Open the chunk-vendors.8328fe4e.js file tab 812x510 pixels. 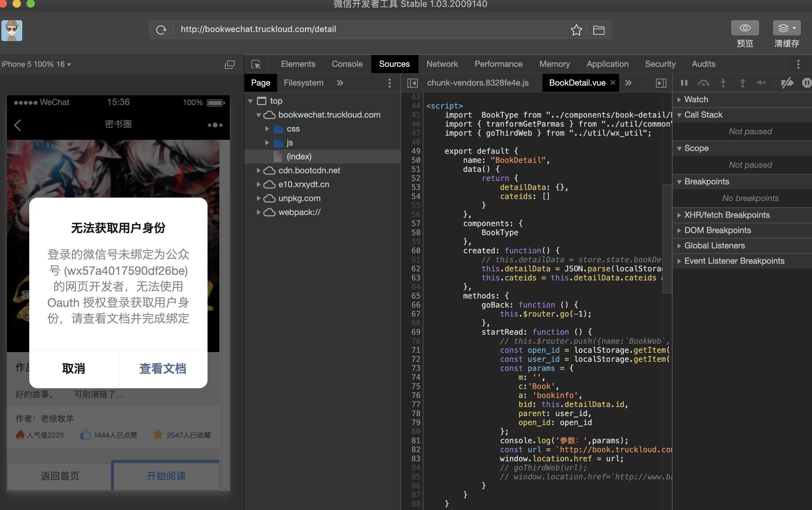477,83
